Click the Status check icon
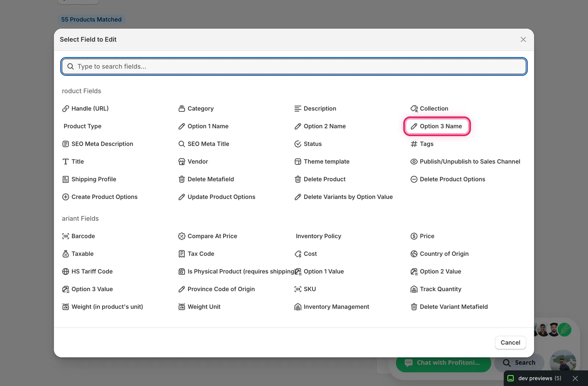588x386 pixels. [298, 144]
